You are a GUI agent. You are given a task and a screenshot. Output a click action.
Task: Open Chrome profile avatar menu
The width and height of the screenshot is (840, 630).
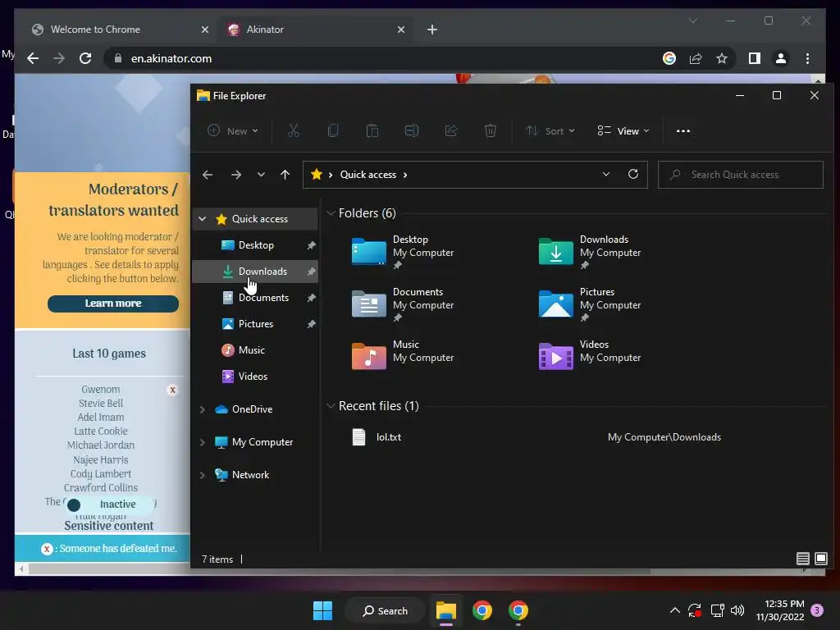[781, 58]
